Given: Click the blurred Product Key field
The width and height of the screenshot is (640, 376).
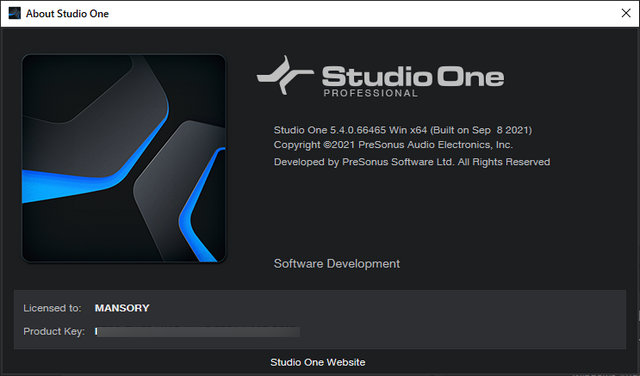Looking at the screenshot, I should point(198,332).
